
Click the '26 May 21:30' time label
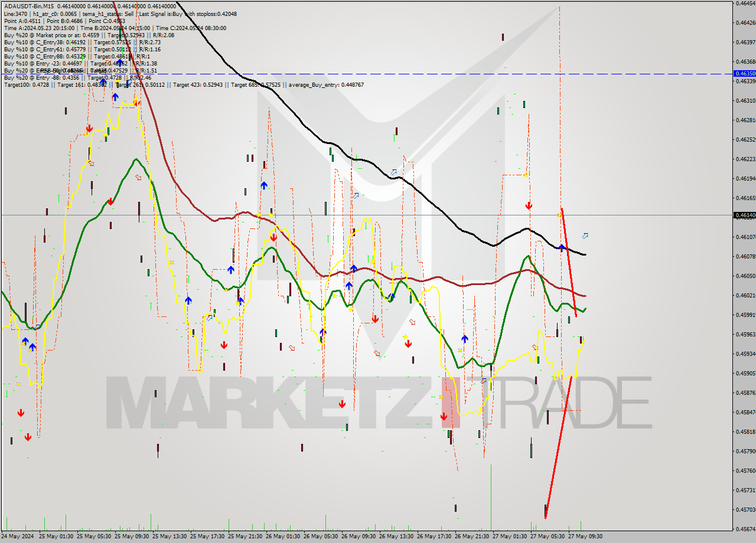(471, 537)
